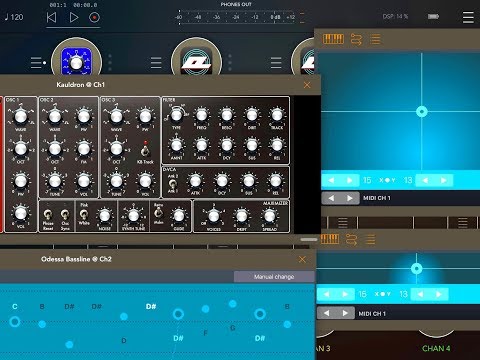This screenshot has height=360, width=480.
Task: Open the Kauldron synth node icon
Action: 76,62
